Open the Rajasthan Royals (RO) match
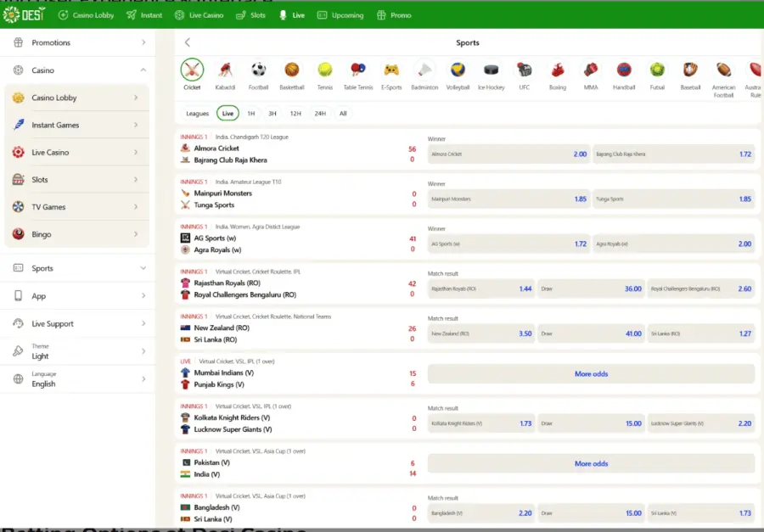 click(227, 283)
